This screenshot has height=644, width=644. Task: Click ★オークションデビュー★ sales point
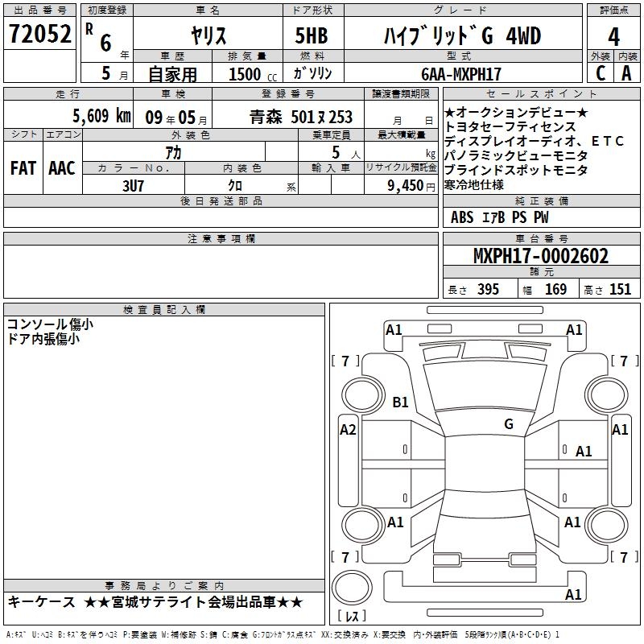(x=516, y=112)
